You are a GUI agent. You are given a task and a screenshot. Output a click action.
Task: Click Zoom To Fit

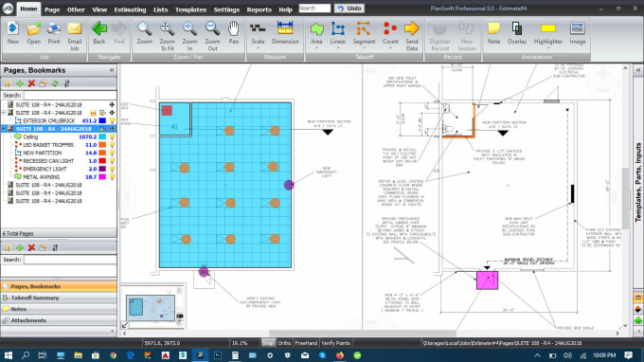(167, 36)
